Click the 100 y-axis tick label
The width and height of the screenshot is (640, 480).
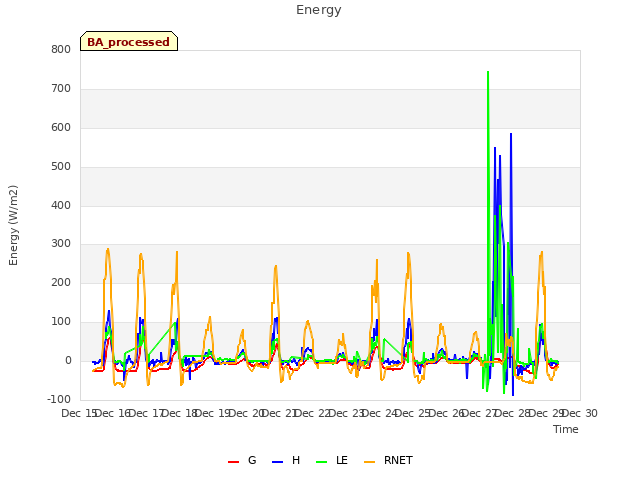[x=61, y=322]
